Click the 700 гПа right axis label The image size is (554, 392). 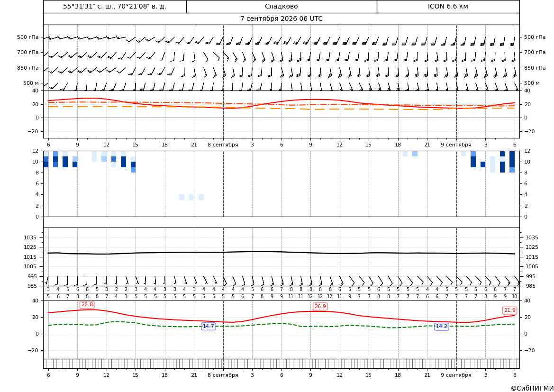click(535, 52)
